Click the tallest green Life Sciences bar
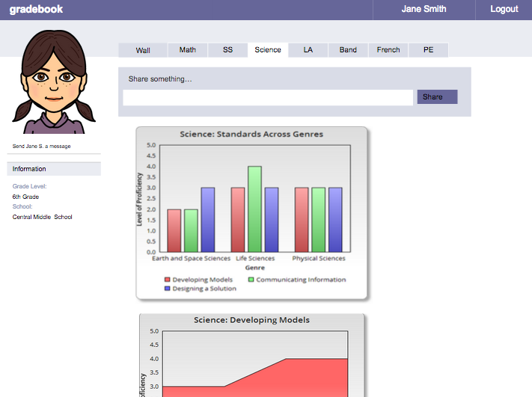The height and width of the screenshot is (397, 532). [x=254, y=209]
